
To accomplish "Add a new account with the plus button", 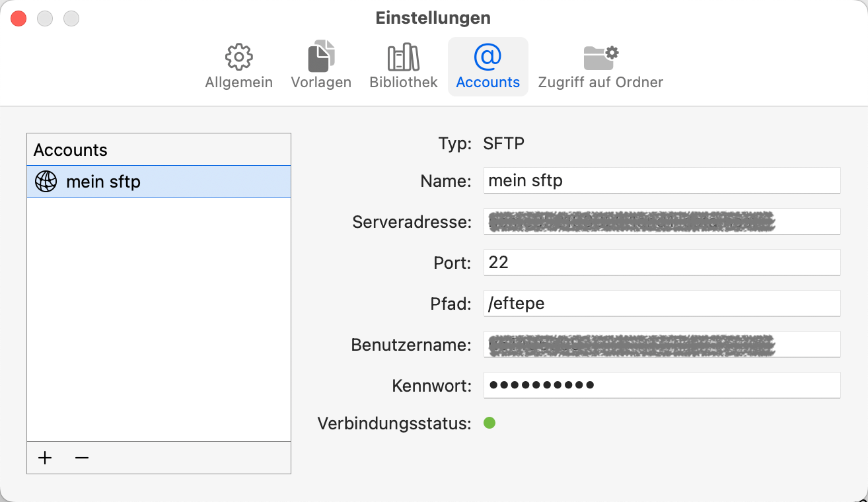I will pos(44,457).
